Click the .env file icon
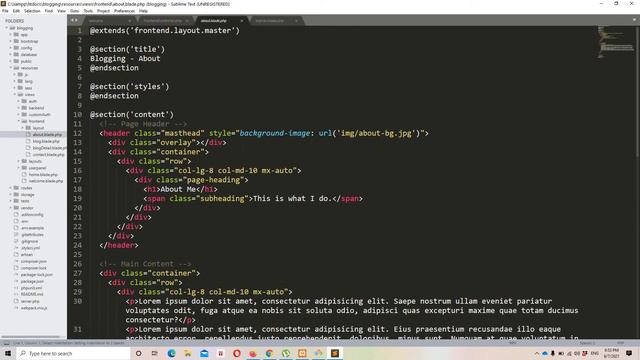 (16, 221)
